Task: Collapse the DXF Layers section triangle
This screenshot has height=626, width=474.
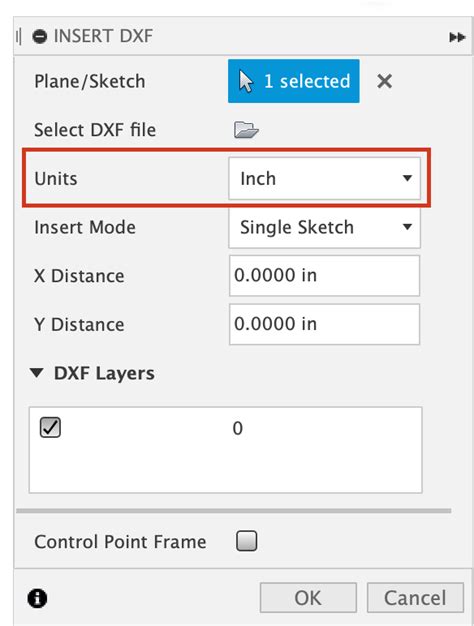Action: pyautogui.click(x=37, y=373)
